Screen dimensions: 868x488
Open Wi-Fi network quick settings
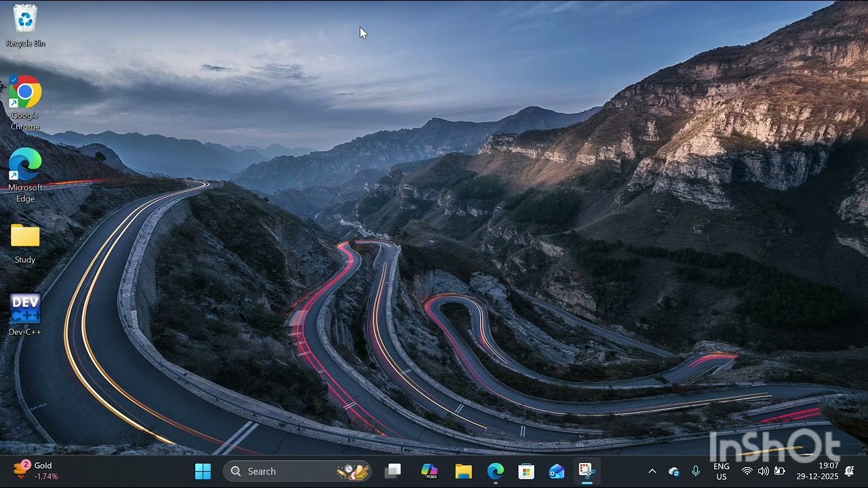tap(747, 471)
